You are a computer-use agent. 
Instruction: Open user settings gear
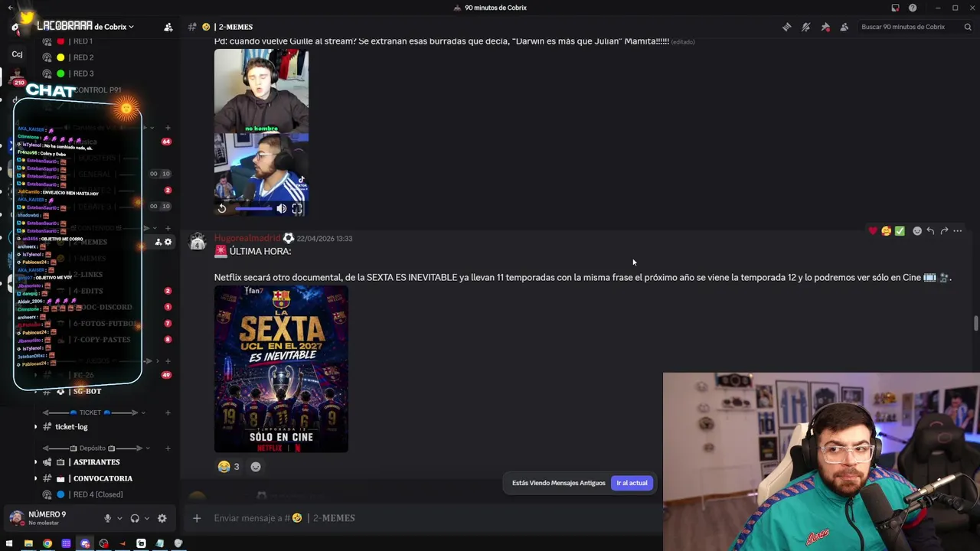click(162, 518)
